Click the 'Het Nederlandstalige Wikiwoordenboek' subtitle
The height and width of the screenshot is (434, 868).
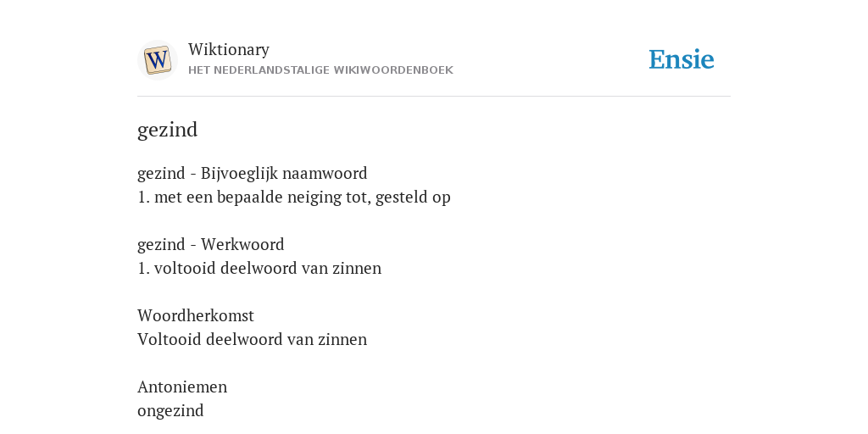pyautogui.click(x=320, y=70)
